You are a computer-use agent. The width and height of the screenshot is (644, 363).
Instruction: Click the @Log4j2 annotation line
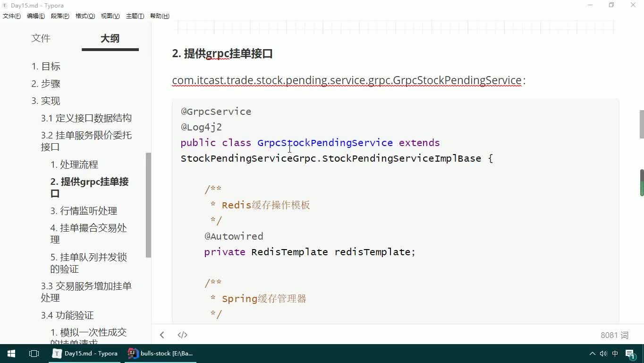tap(201, 127)
